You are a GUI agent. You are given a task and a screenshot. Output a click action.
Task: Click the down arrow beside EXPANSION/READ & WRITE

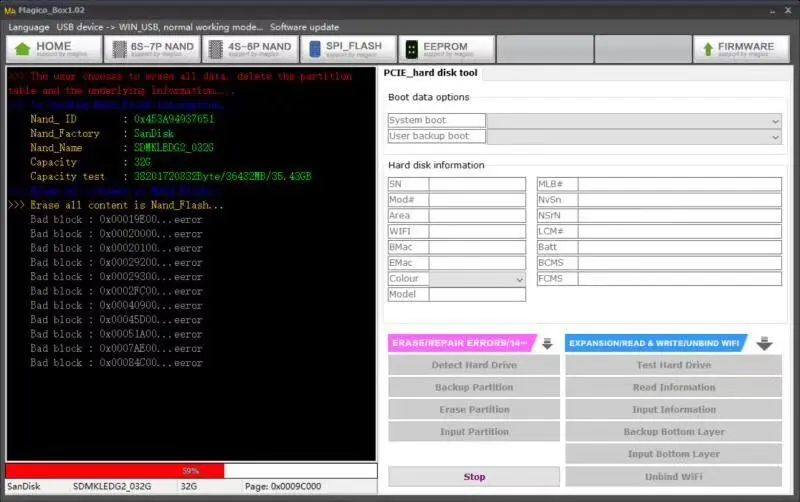click(x=764, y=344)
